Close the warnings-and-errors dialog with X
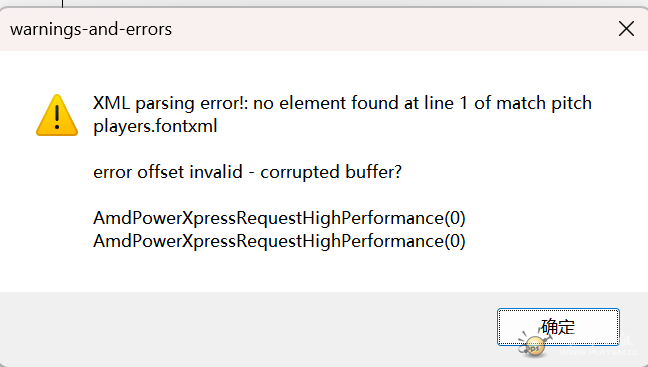This screenshot has height=367, width=648. click(626, 29)
